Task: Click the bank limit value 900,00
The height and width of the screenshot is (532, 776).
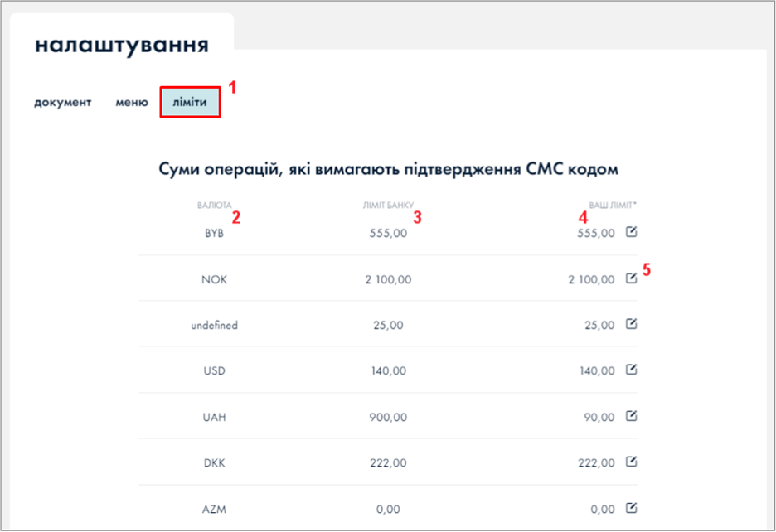Action: [387, 417]
